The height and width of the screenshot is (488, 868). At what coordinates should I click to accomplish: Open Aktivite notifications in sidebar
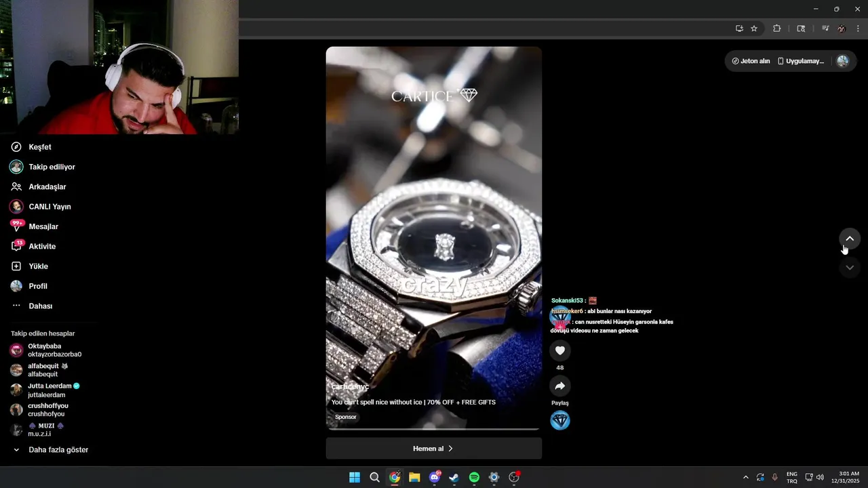tap(33, 246)
